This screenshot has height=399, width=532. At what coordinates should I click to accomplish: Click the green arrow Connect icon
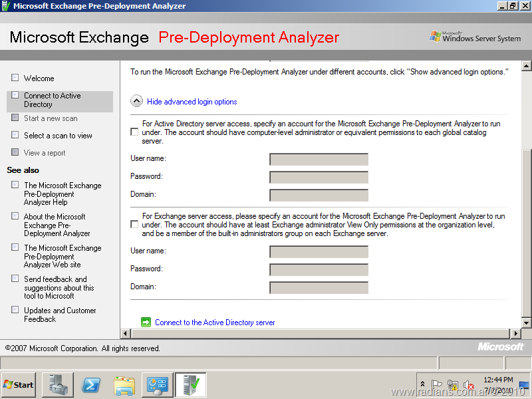(x=146, y=323)
